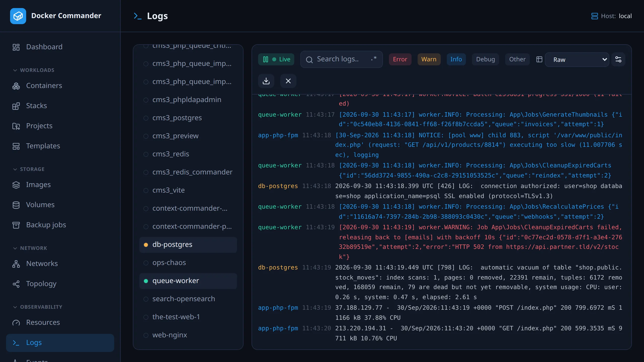This screenshot has height=362, width=644.
Task: Toggle the Debug level filter
Action: (x=486, y=59)
